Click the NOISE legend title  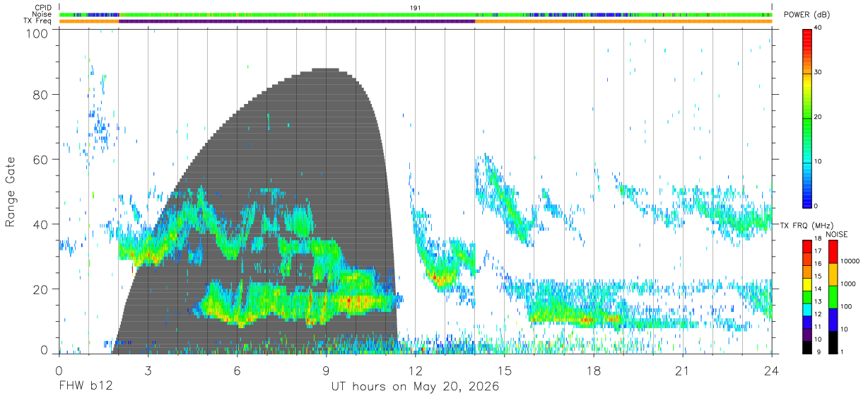click(837, 234)
